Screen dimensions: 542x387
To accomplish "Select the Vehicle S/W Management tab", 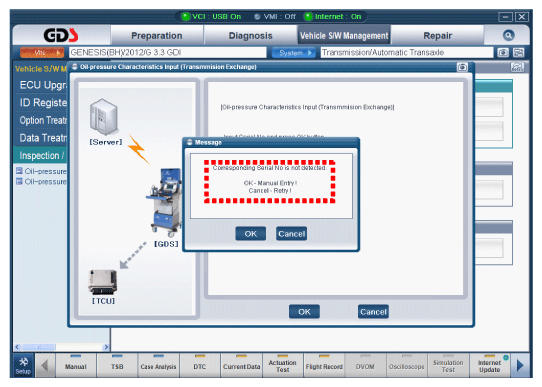I will point(344,36).
